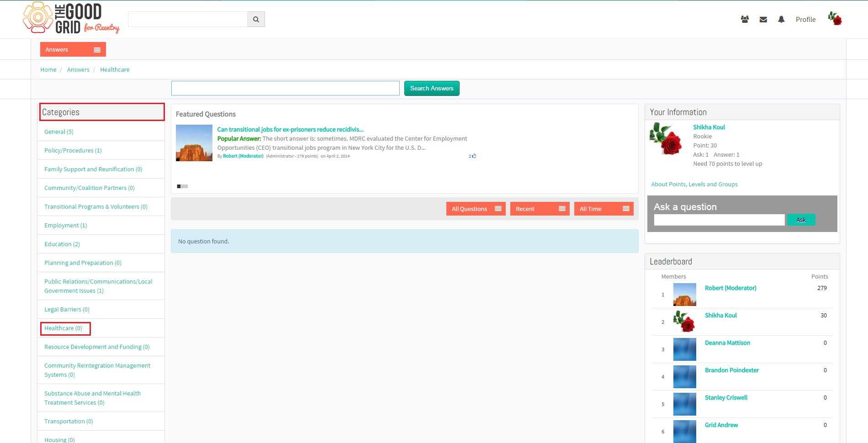Viewport: 868px width, 443px height.
Task: Focus the Ask a question input field
Action: click(x=719, y=220)
